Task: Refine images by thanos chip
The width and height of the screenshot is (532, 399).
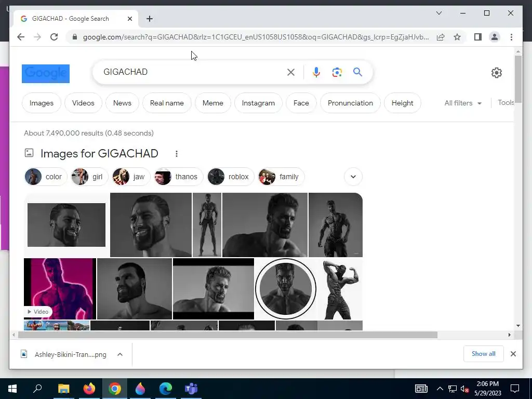Action: coord(179,177)
